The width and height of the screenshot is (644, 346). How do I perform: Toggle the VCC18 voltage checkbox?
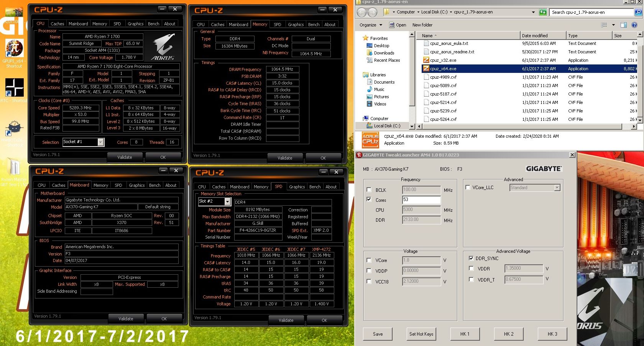[369, 282]
